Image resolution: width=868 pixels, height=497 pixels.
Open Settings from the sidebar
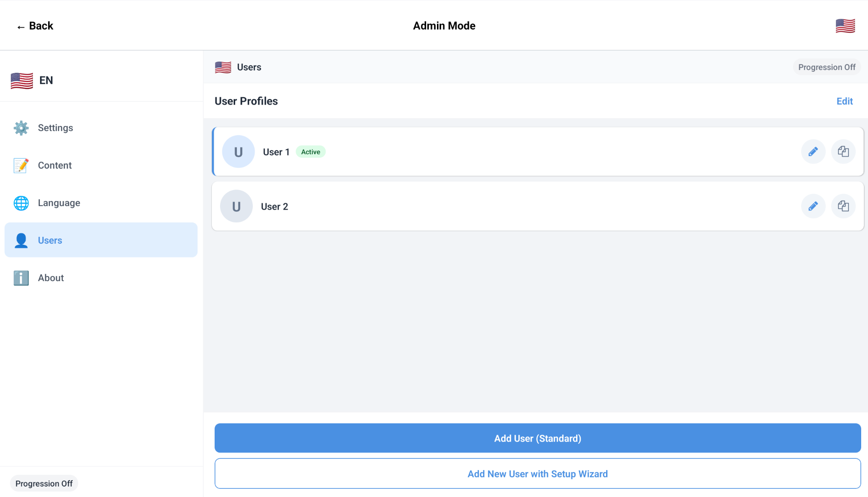click(55, 128)
